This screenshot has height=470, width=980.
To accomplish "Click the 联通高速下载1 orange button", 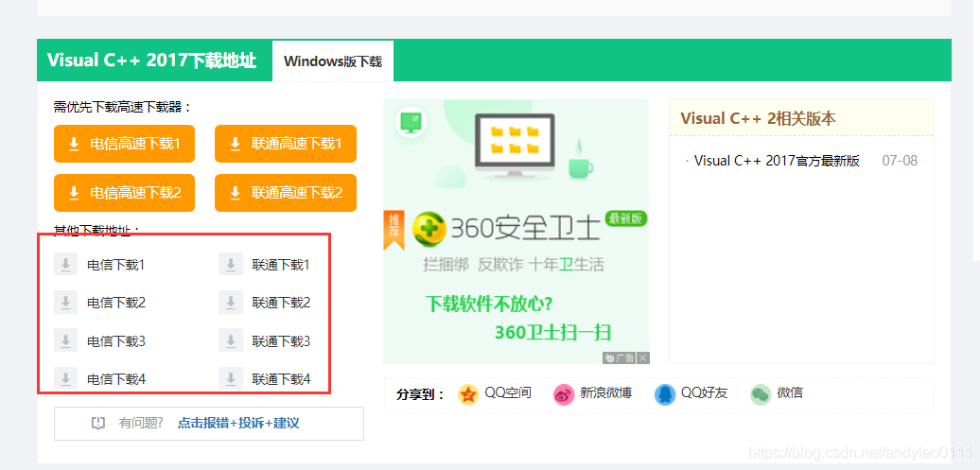I will (286, 144).
